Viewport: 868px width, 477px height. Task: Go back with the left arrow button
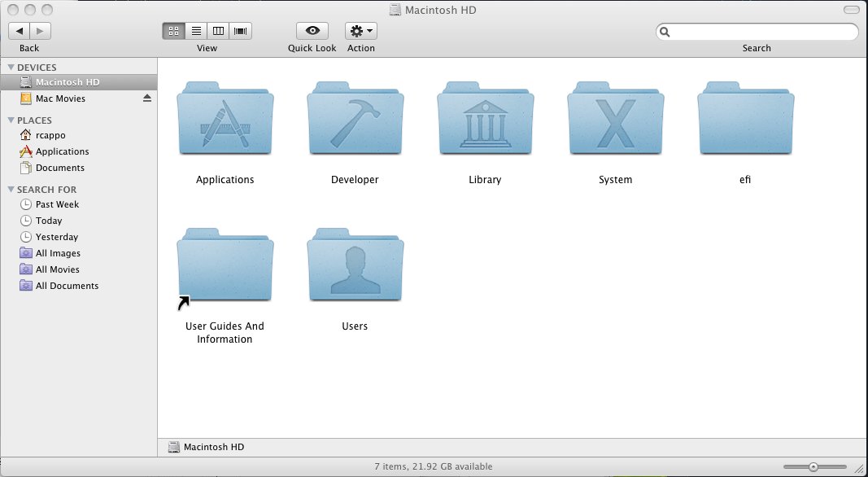[20, 31]
